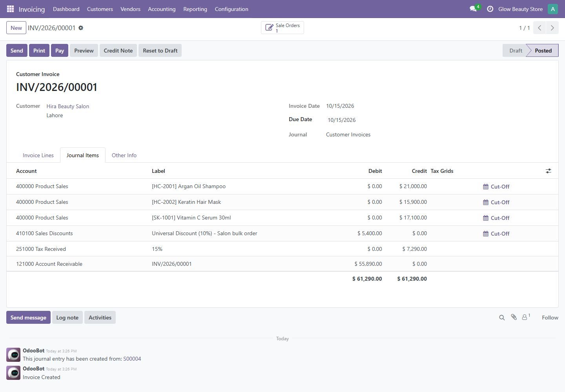Open the Sale Orders smart button
The height and width of the screenshot is (392, 565).
[282, 28]
